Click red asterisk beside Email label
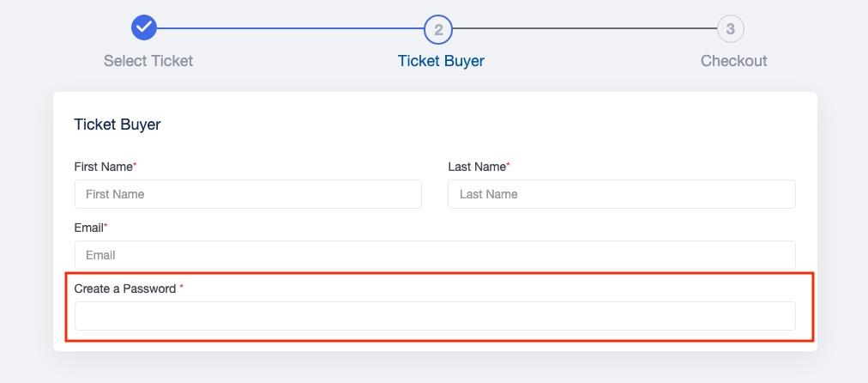This screenshot has width=868, height=383. tap(106, 226)
